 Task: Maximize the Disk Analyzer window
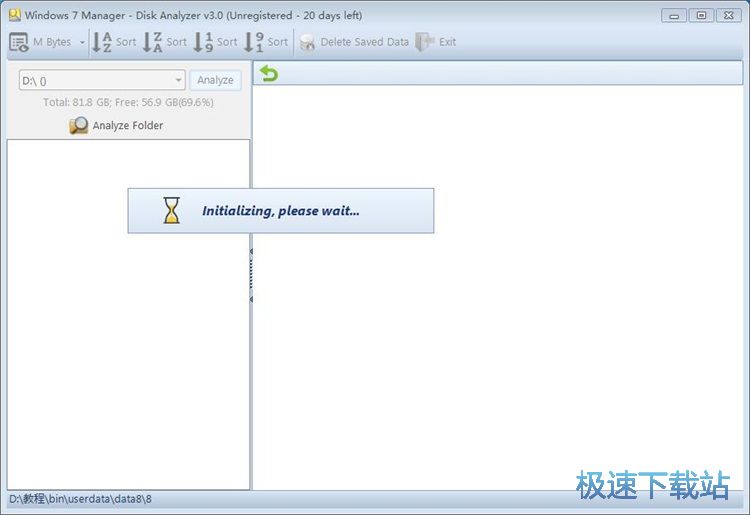coord(701,16)
